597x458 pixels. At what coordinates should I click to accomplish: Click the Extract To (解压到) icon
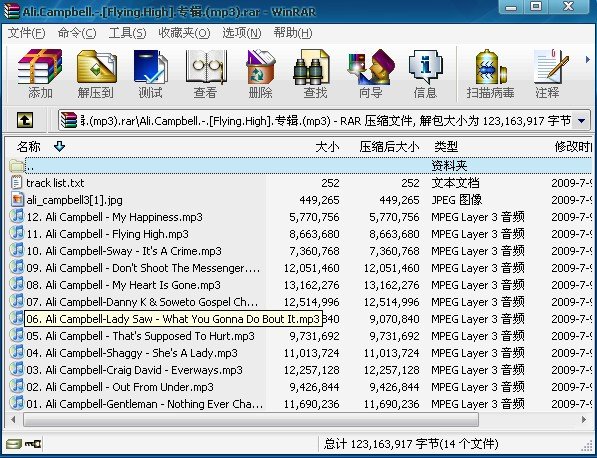(96, 66)
